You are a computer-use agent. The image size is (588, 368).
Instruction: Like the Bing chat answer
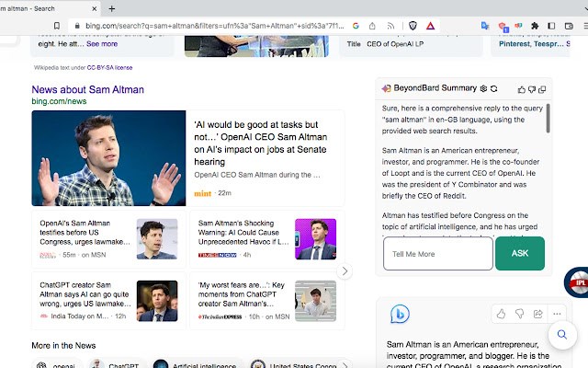pos(501,314)
